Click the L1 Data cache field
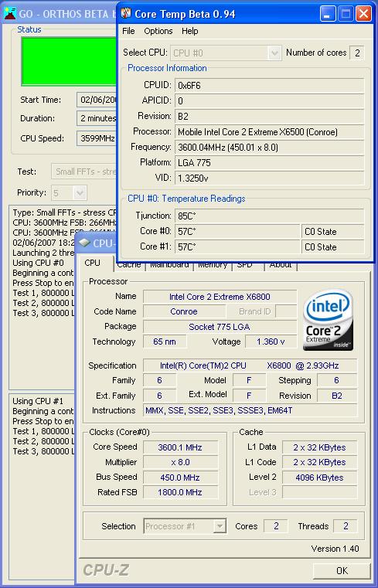378x588 pixels. tap(319, 447)
